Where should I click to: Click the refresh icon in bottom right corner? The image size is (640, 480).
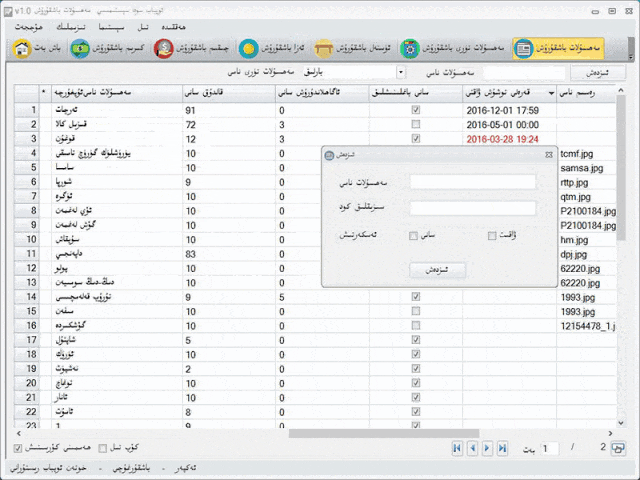(x=619, y=448)
